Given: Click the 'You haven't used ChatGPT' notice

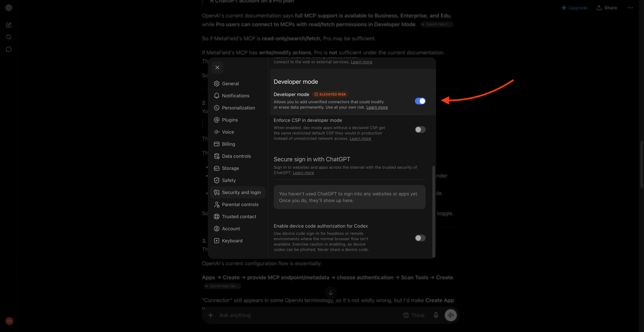Looking at the screenshot, I should (x=349, y=197).
